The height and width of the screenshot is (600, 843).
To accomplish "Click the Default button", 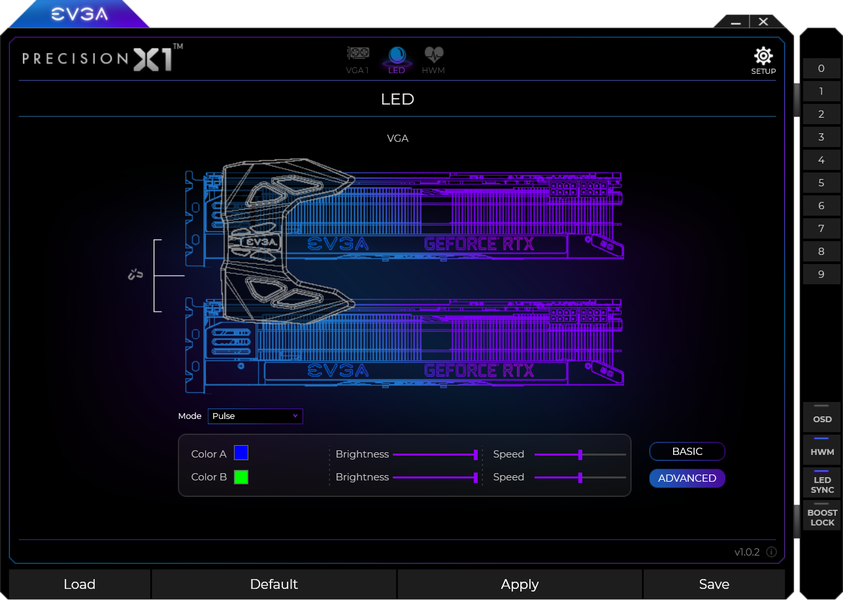I will [x=274, y=584].
